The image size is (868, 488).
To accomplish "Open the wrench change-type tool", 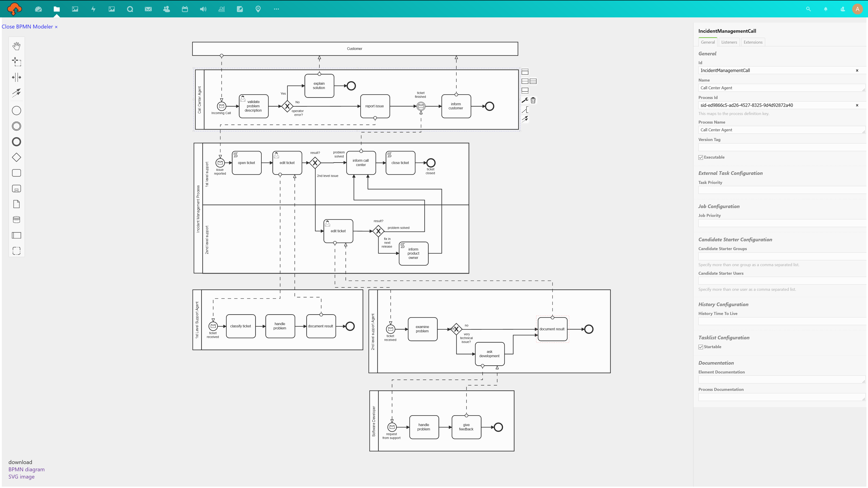I will pos(525,100).
